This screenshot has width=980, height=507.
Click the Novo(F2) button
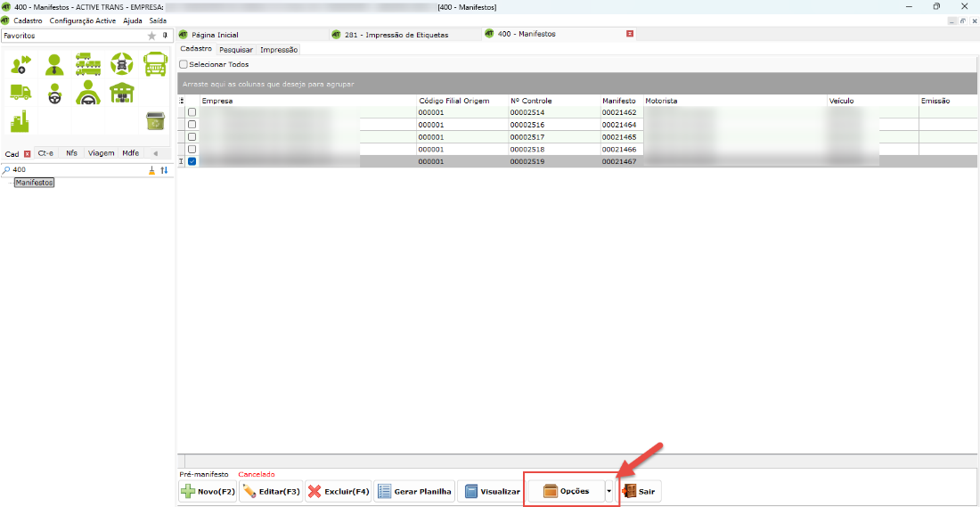tap(208, 491)
